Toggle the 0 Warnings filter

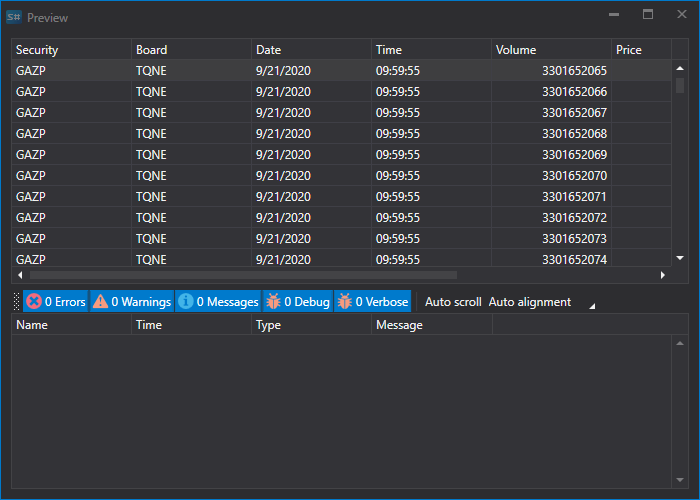(132, 302)
